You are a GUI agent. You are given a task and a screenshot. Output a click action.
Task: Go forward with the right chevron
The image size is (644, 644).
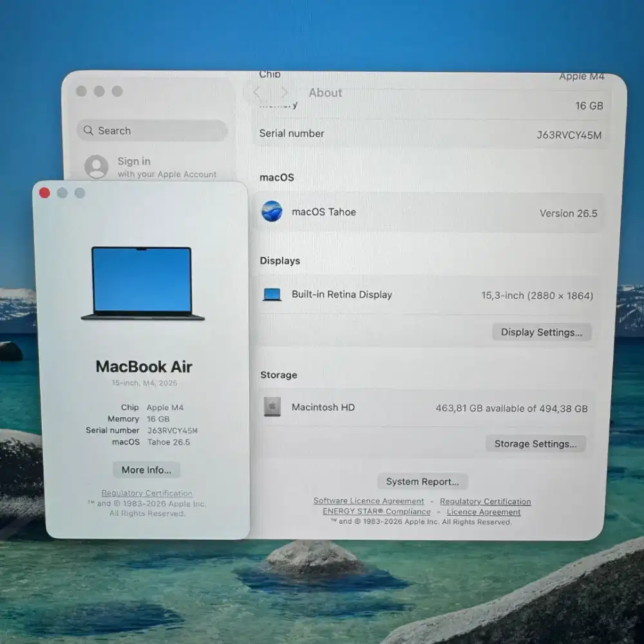[284, 92]
